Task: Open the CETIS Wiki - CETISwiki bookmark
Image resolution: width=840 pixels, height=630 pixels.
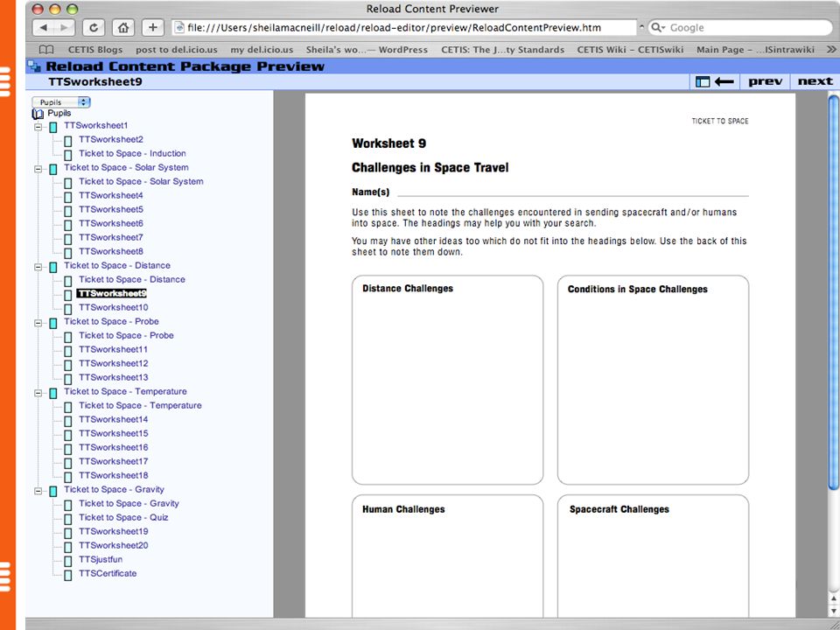Action: tap(630, 50)
